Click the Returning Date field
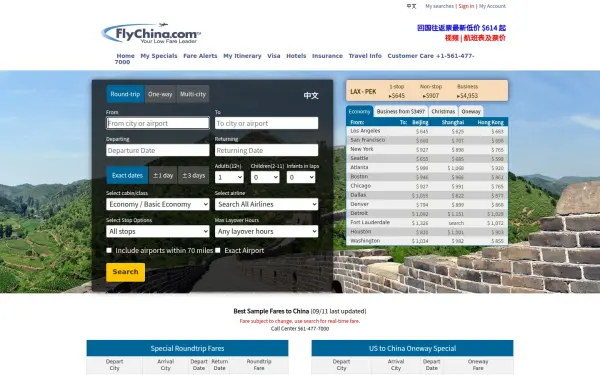This screenshot has width=600, height=375. [x=266, y=150]
